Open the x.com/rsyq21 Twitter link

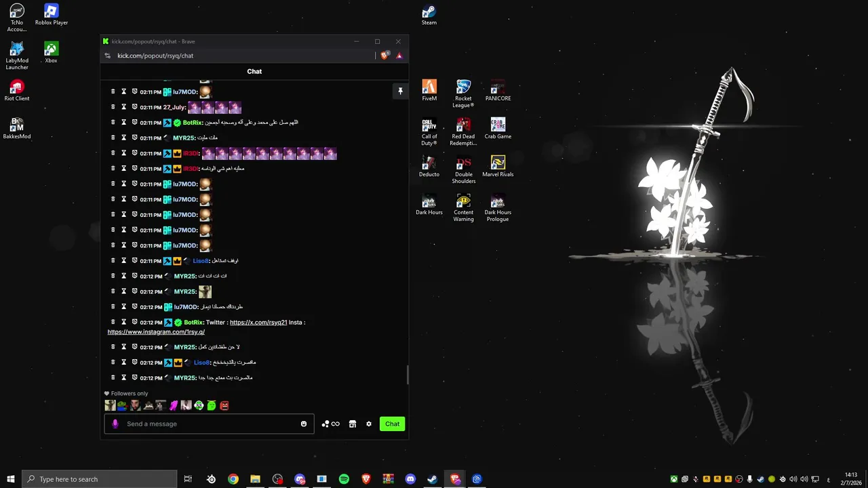pyautogui.click(x=258, y=323)
